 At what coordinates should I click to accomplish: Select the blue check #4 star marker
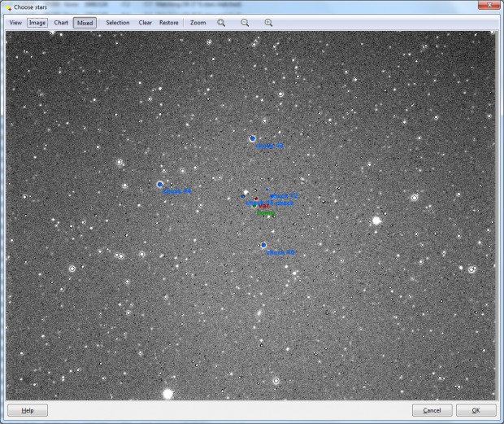[x=160, y=185]
